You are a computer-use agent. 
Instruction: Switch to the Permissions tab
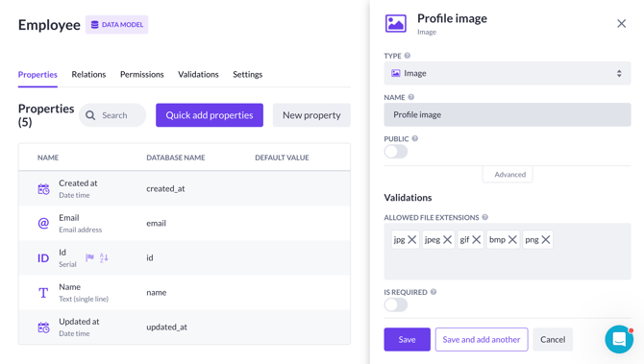click(x=141, y=74)
